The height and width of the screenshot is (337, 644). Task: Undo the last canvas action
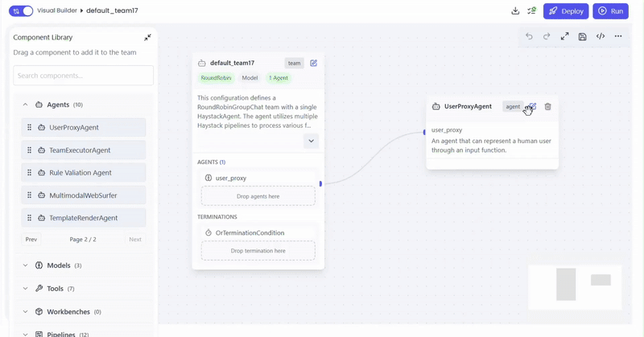tap(529, 36)
